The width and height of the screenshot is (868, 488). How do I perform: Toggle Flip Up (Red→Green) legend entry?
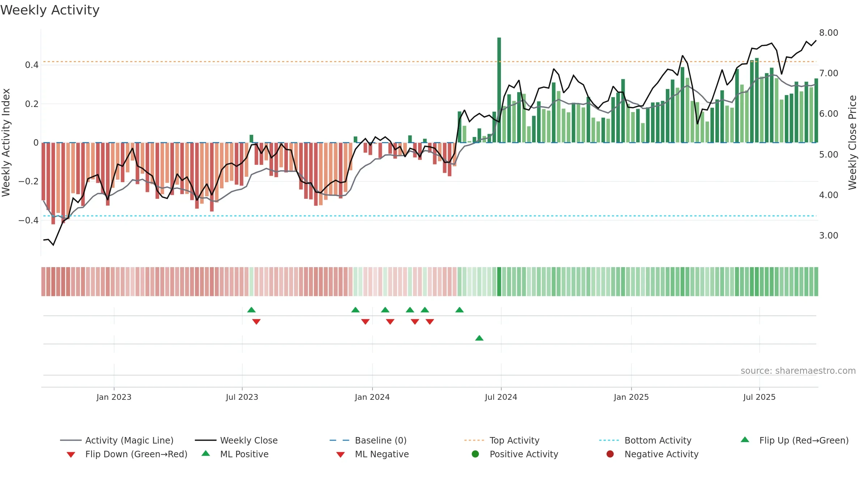[794, 440]
